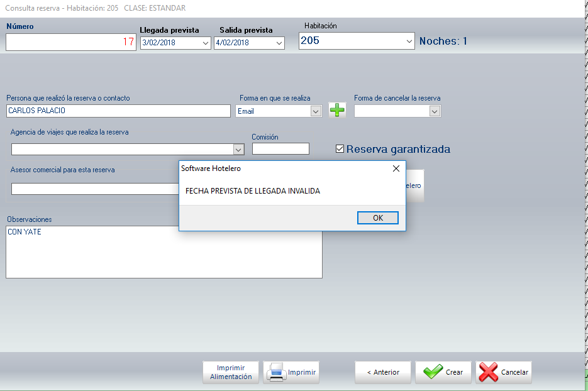Viewport: 588px width, 391px height.
Task: Open the Llegada prevista date dropdown
Action: pos(205,43)
